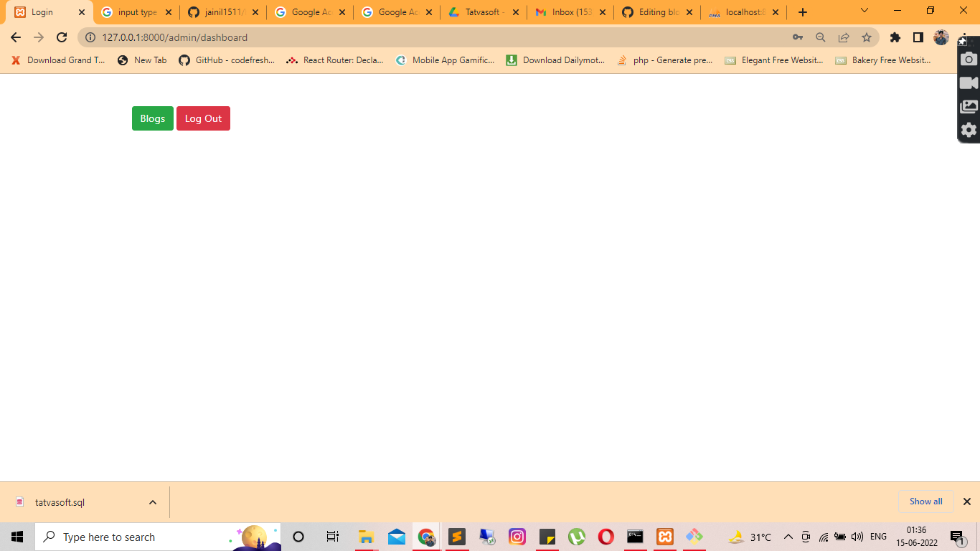Launch XAMPP from the taskbar
The image size is (980, 551).
(x=665, y=536)
